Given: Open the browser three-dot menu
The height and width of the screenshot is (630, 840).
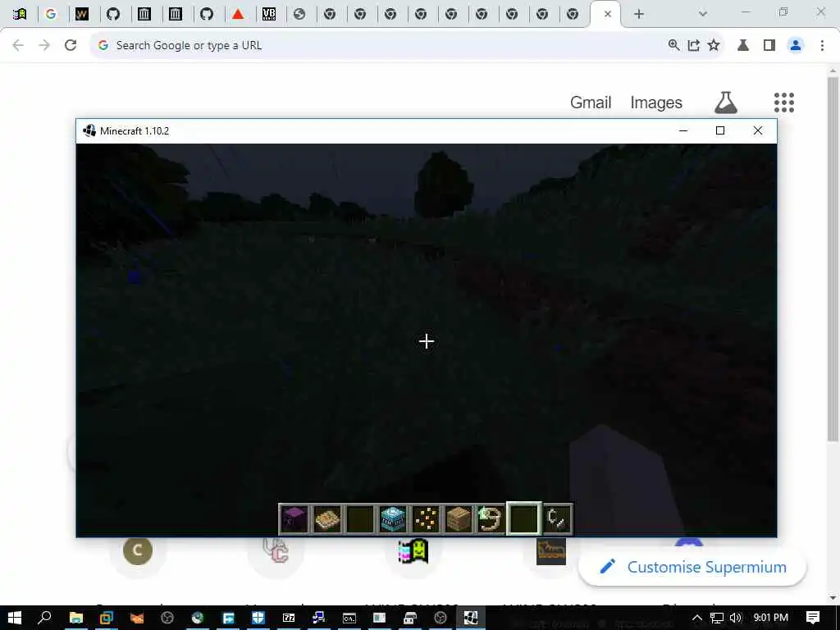Looking at the screenshot, I should coord(822,45).
